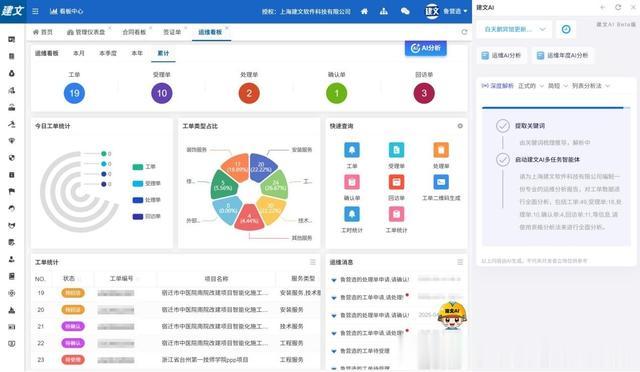Click the settings gear in 快速查询 panel
This screenshot has width=640, height=372.
(x=460, y=126)
